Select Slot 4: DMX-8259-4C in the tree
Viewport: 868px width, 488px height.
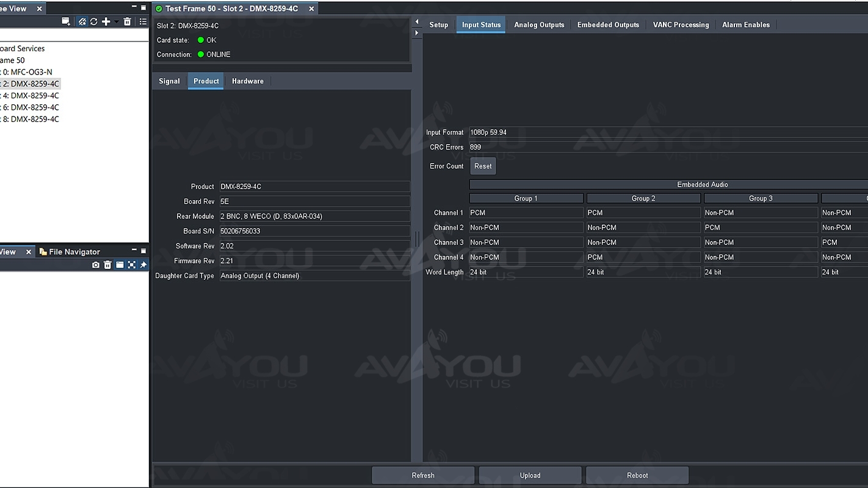(31, 96)
